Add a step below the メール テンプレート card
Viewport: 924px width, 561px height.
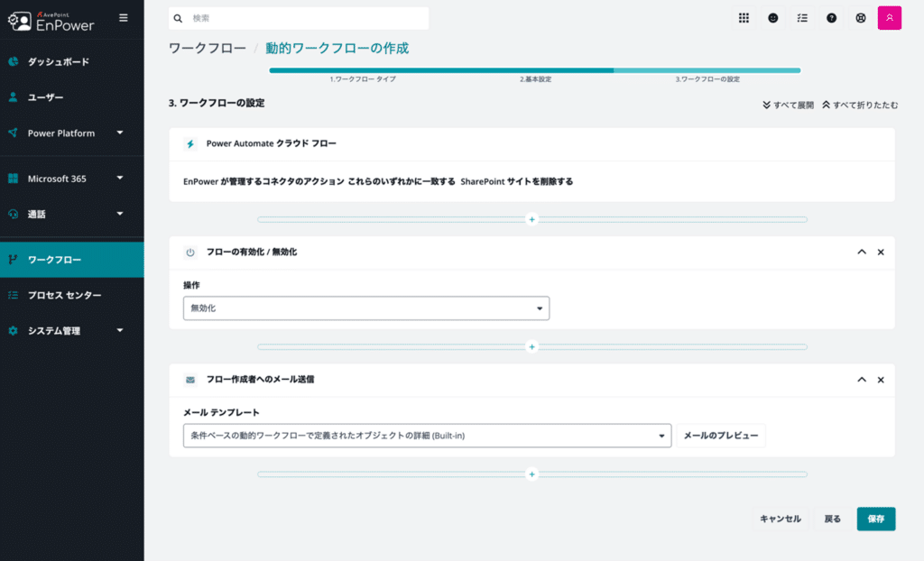pyautogui.click(x=532, y=474)
